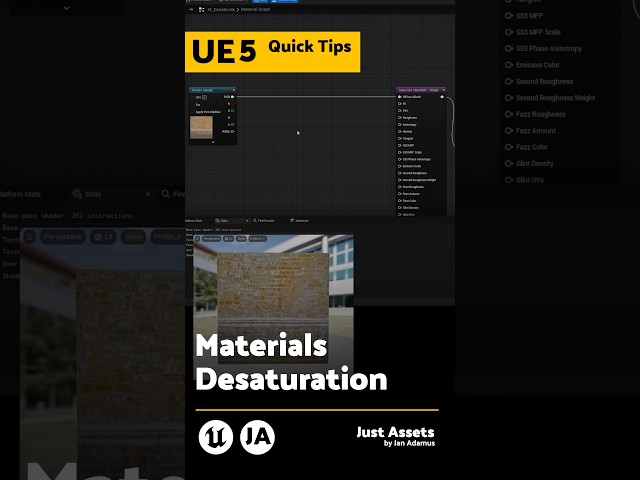Click Diffuse Albedo input pin in center graph

[x=400, y=97]
